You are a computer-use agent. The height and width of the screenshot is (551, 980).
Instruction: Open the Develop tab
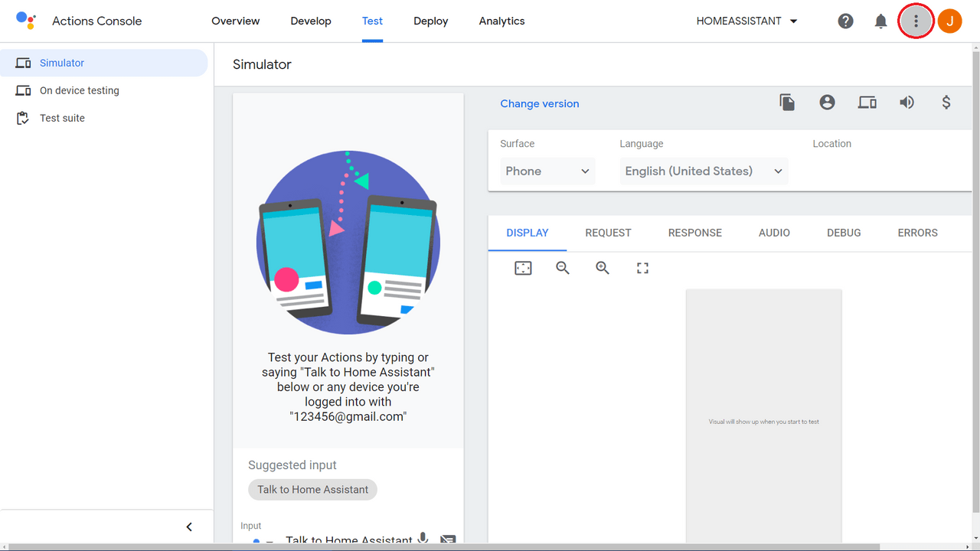(x=311, y=21)
